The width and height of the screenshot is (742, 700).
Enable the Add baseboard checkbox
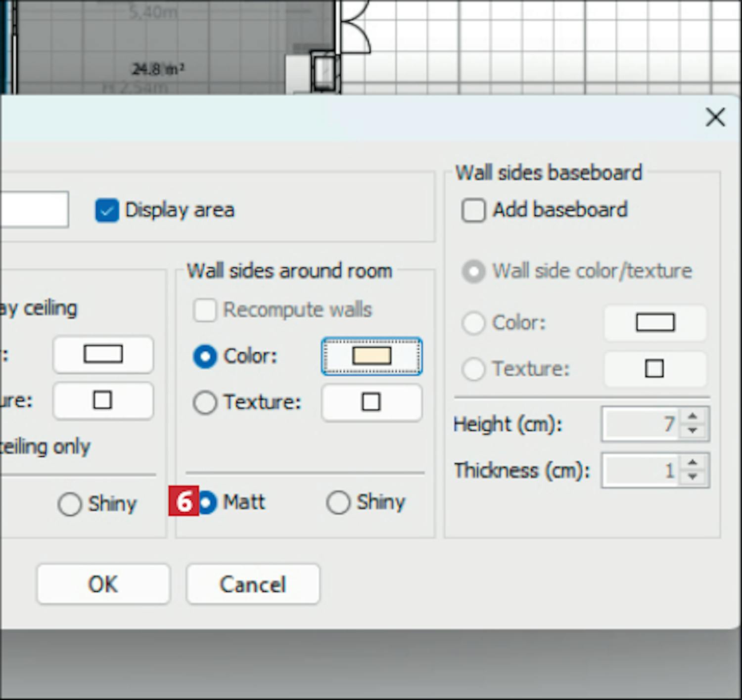coord(473,211)
